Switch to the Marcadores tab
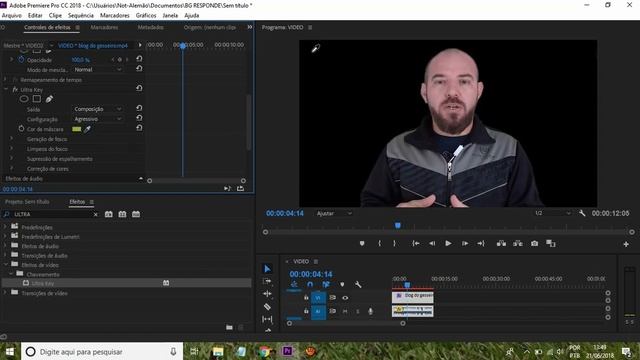This screenshot has width=640, height=360. click(x=104, y=27)
